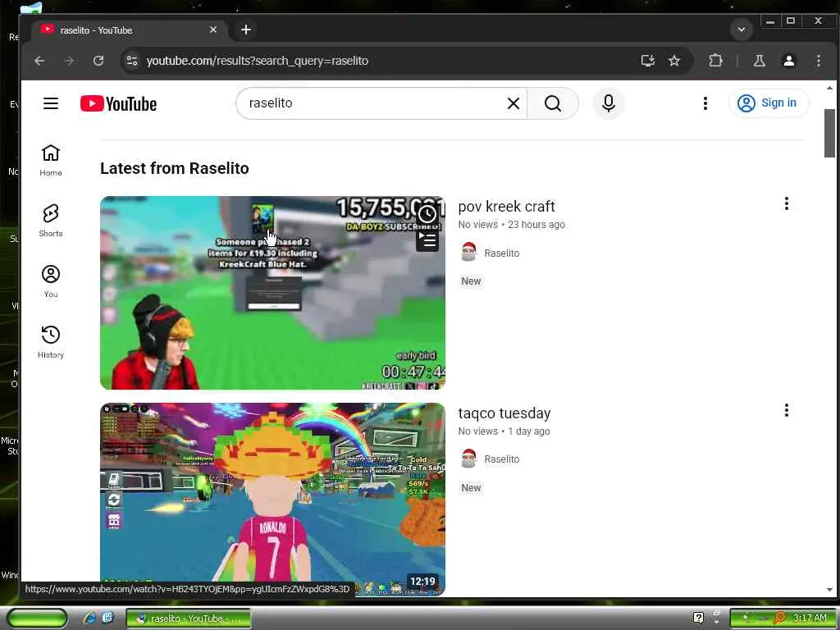This screenshot has width=840, height=630.
Task: Open more options for pov kreek craft
Action: [x=787, y=203]
